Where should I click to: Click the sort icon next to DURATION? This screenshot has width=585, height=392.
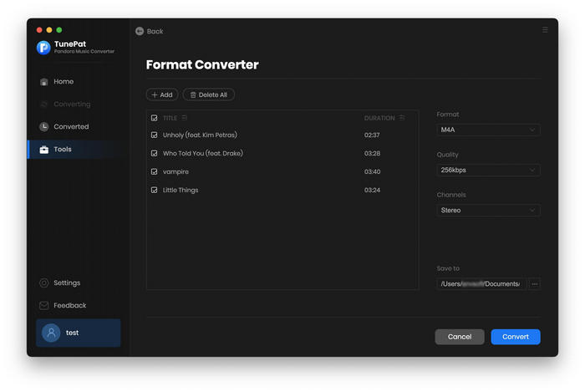(401, 118)
